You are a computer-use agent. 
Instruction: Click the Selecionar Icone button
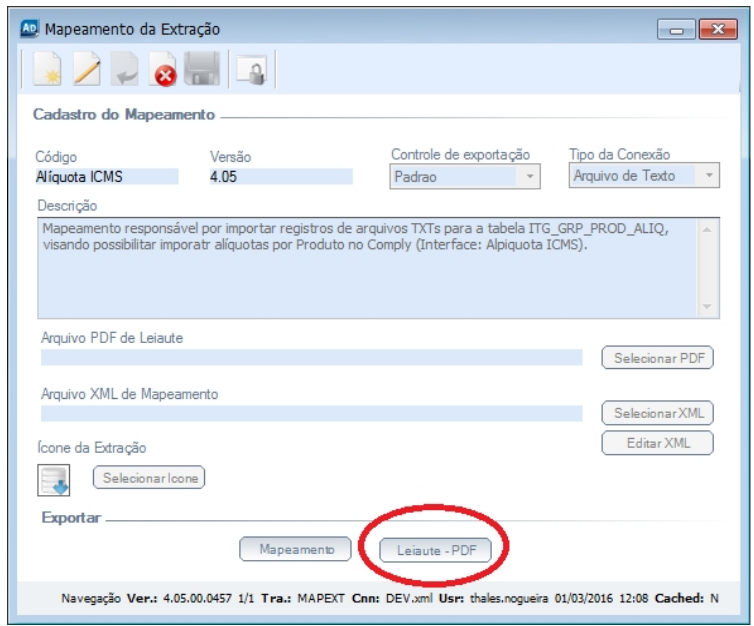click(149, 477)
